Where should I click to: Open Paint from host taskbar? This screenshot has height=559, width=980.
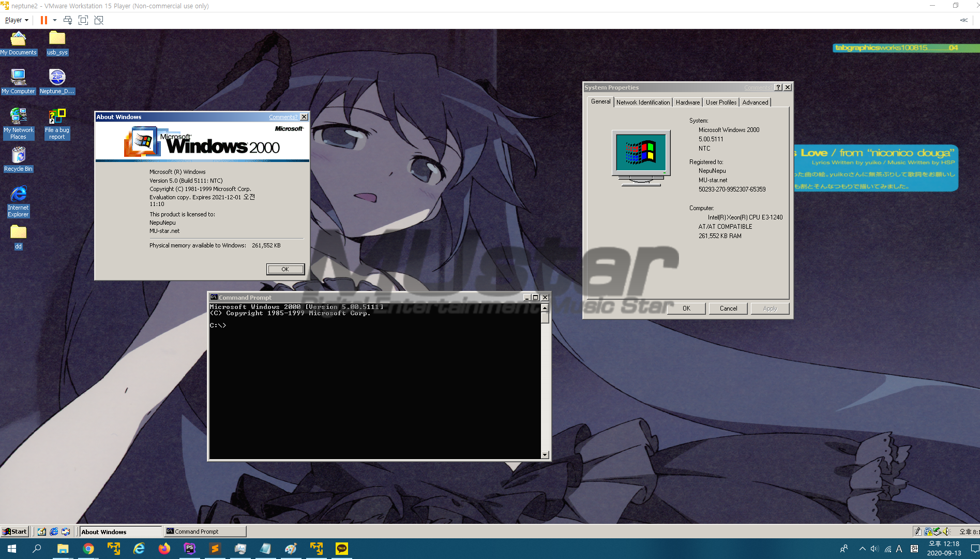coord(291,549)
